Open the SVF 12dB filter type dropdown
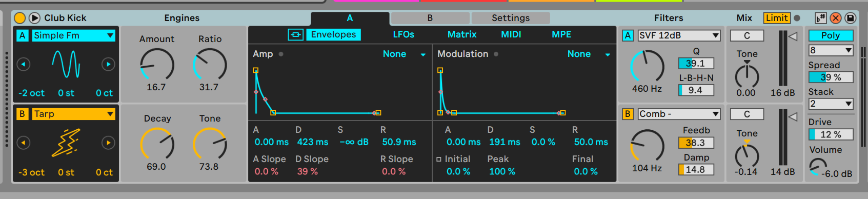868x199 pixels. coord(679,35)
